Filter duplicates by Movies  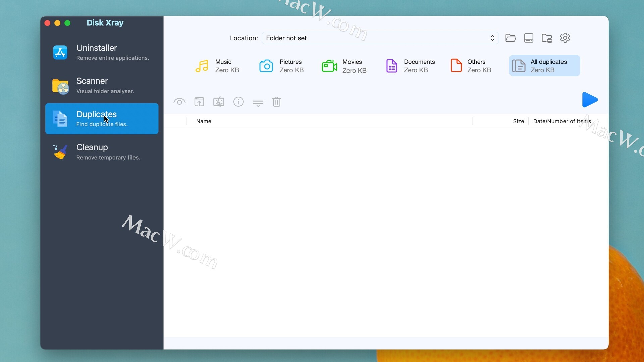point(344,66)
